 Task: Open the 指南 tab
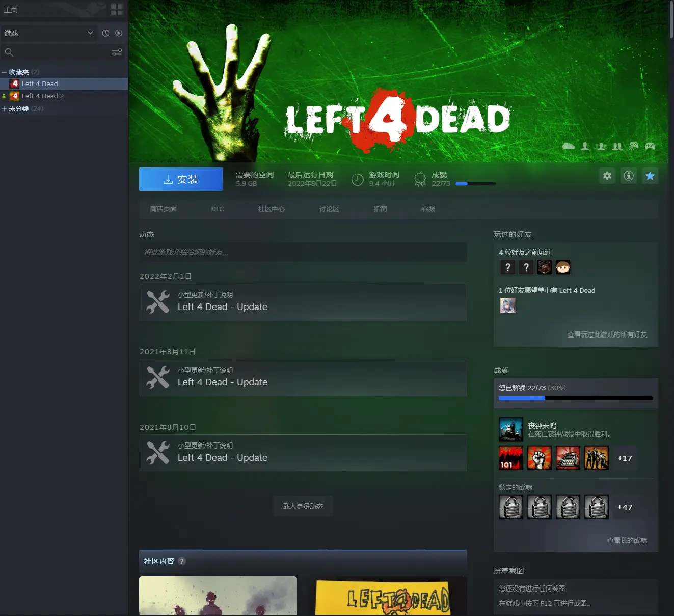coord(381,209)
